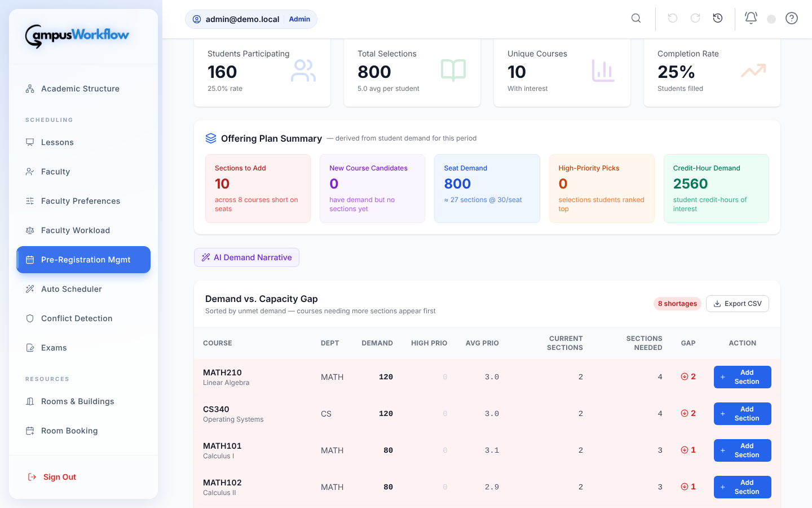The image size is (812, 508).
Task: Click the Offering Plan Summary layers icon
Action: click(x=211, y=138)
